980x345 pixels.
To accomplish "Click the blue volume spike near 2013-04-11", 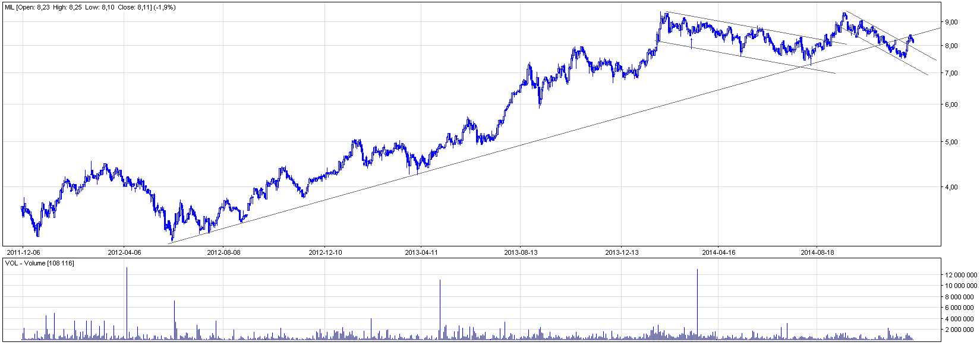I will pyautogui.click(x=440, y=310).
